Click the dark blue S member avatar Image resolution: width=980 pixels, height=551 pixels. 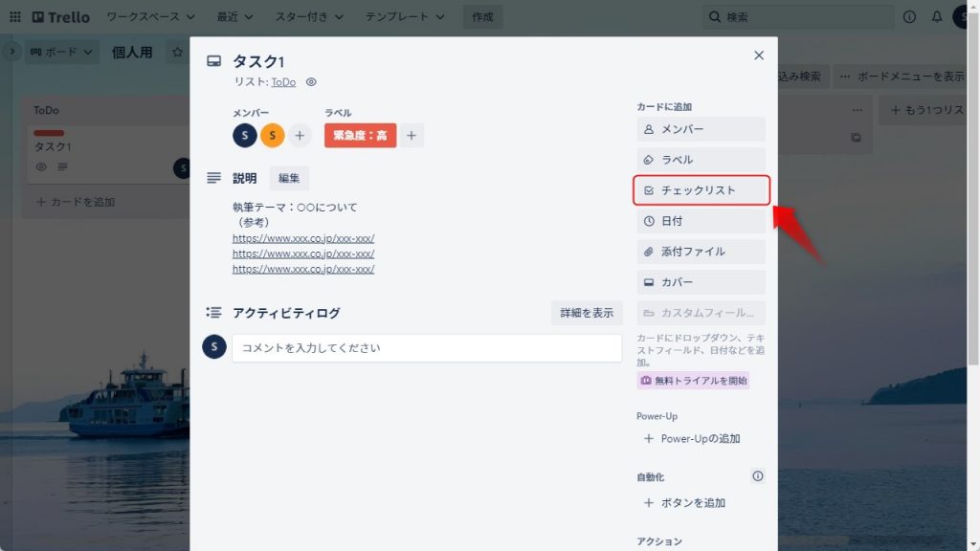245,136
